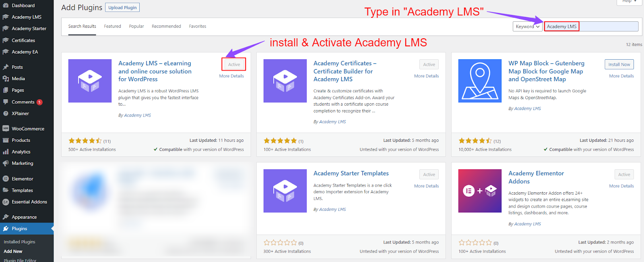Open the WP Map Block plugin thumbnail
This screenshot has height=262, width=644.
(480, 81)
